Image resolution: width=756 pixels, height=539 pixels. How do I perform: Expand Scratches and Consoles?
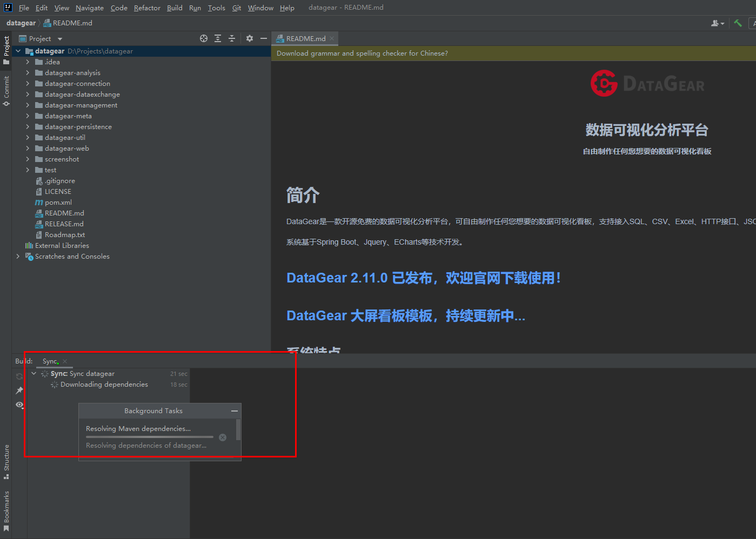pos(18,256)
